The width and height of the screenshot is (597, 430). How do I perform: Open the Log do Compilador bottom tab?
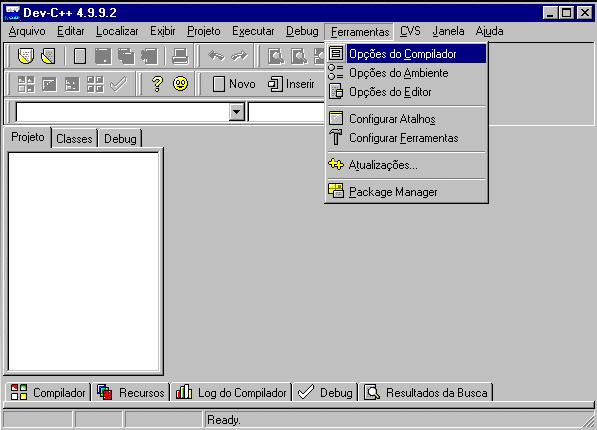click(x=231, y=392)
